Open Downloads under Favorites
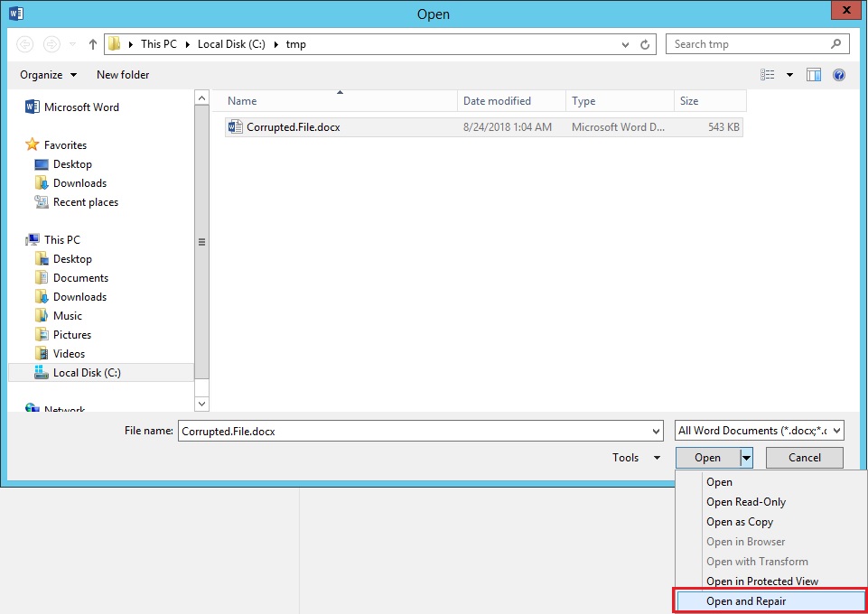Image resolution: width=868 pixels, height=614 pixels. pyautogui.click(x=70, y=183)
